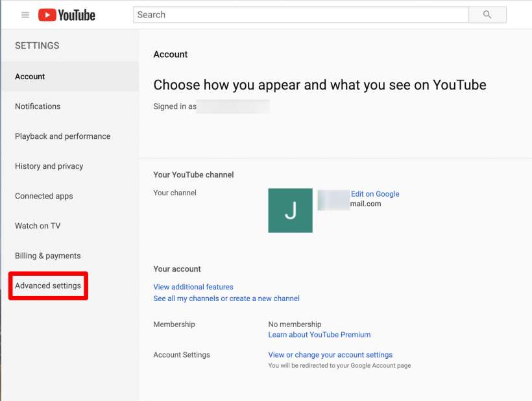Focus the Search input field
The image size is (532, 401).
(301, 14)
